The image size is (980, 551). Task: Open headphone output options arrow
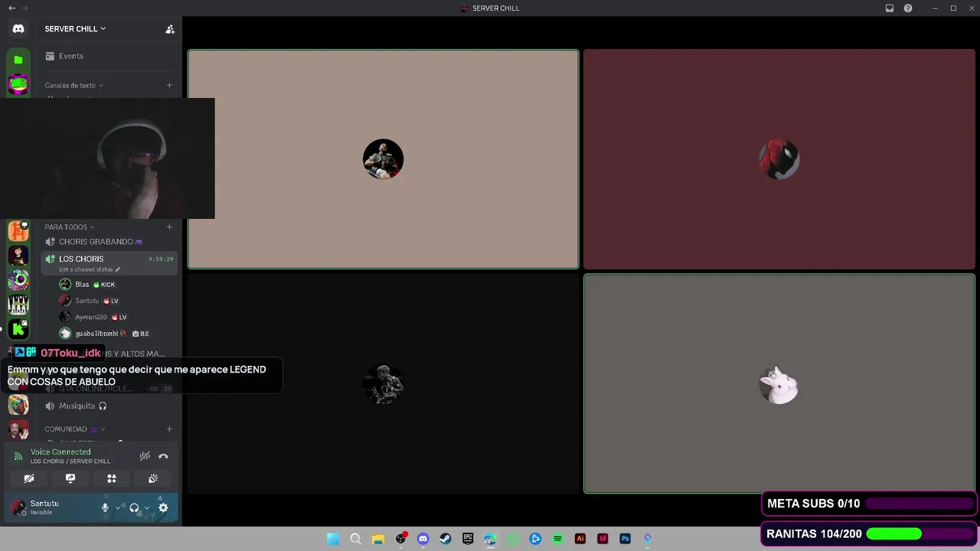[x=147, y=507]
